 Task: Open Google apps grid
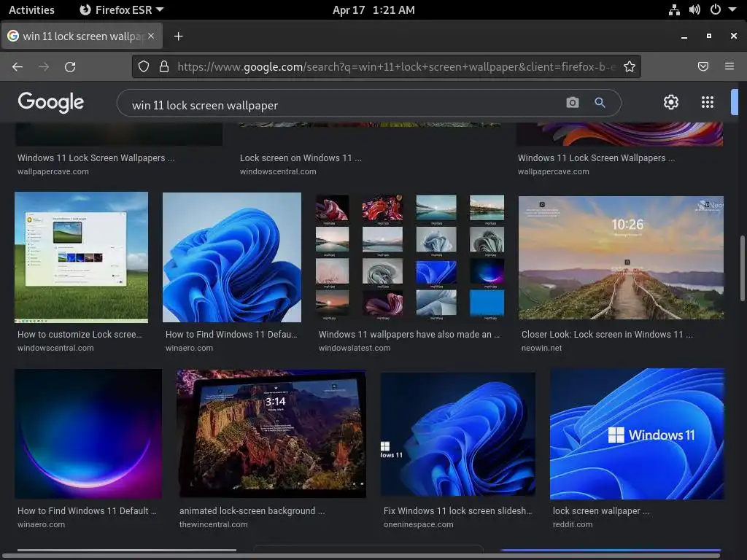click(x=708, y=102)
